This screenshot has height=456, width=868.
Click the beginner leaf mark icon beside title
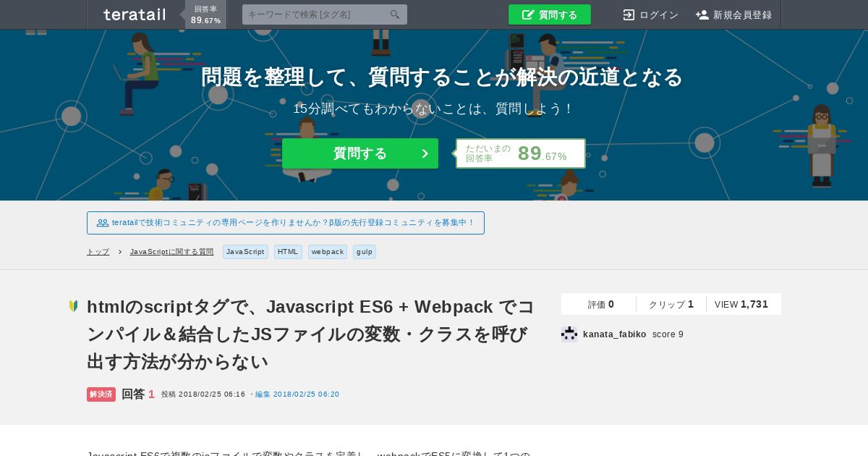73,306
